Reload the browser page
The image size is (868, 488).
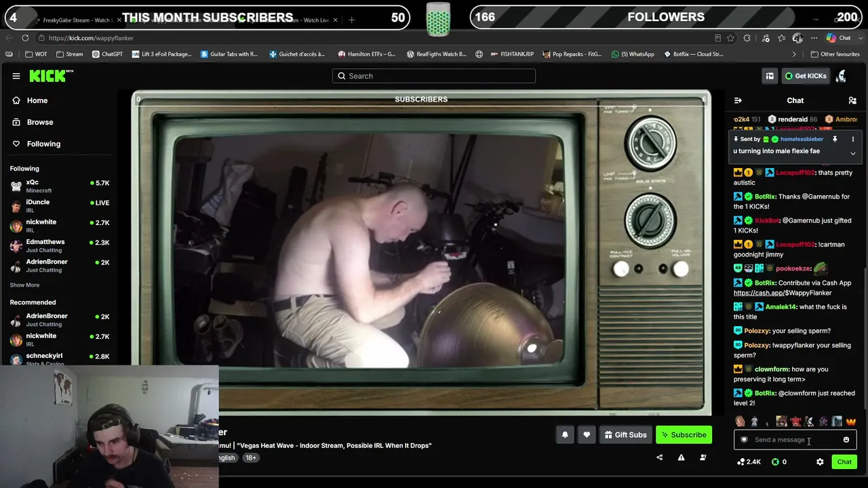pos(25,38)
